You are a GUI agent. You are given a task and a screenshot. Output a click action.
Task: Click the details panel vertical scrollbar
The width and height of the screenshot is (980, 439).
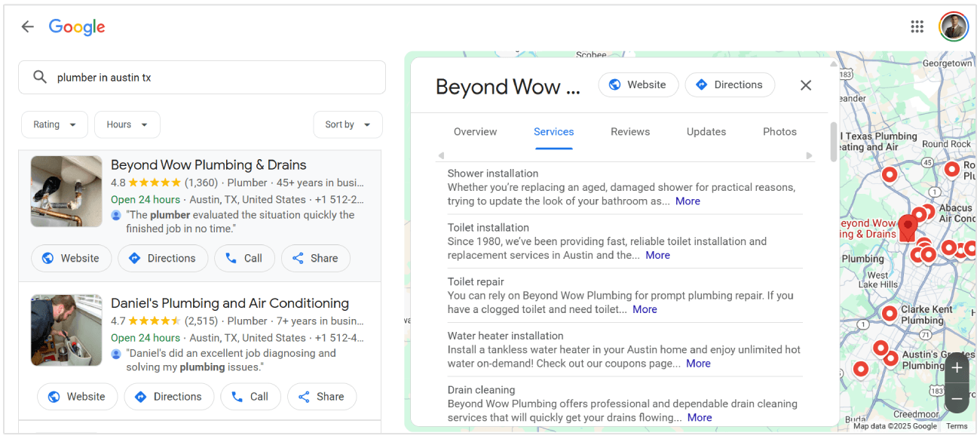834,142
